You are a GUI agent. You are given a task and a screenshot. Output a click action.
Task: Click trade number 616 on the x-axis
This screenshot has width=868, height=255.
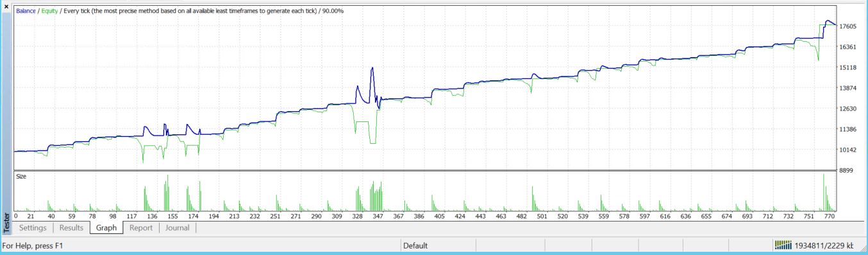[x=665, y=216]
